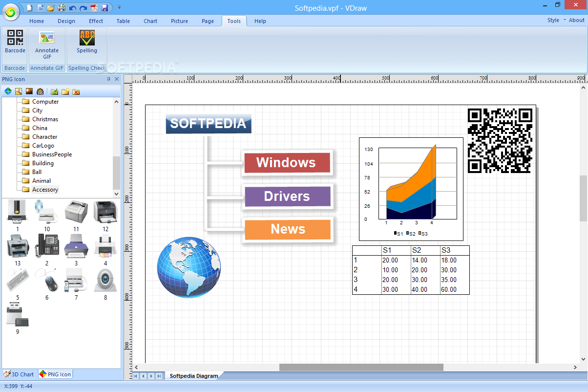
Task: Select the QR code on canvas
Action: click(500, 140)
